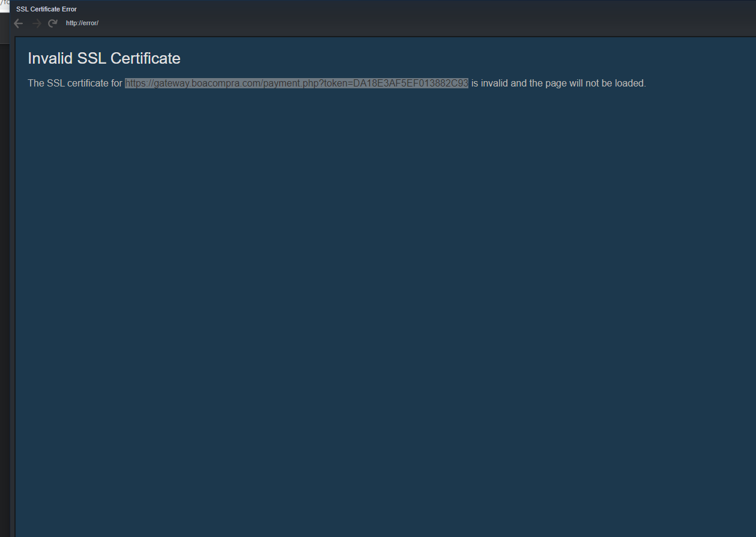Click "The SSL certificate for" text

pyautogui.click(x=75, y=83)
